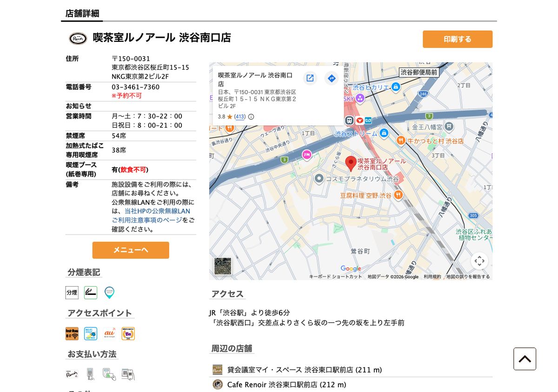Screen dimensions: 558x392
Task: Open 当社HPの公衆無線LANご利用注意事項のページ link
Action: point(153,216)
